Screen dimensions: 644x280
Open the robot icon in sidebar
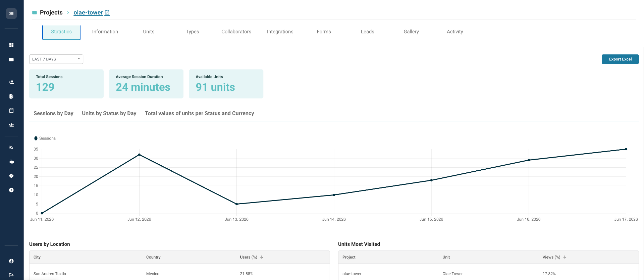(11, 162)
